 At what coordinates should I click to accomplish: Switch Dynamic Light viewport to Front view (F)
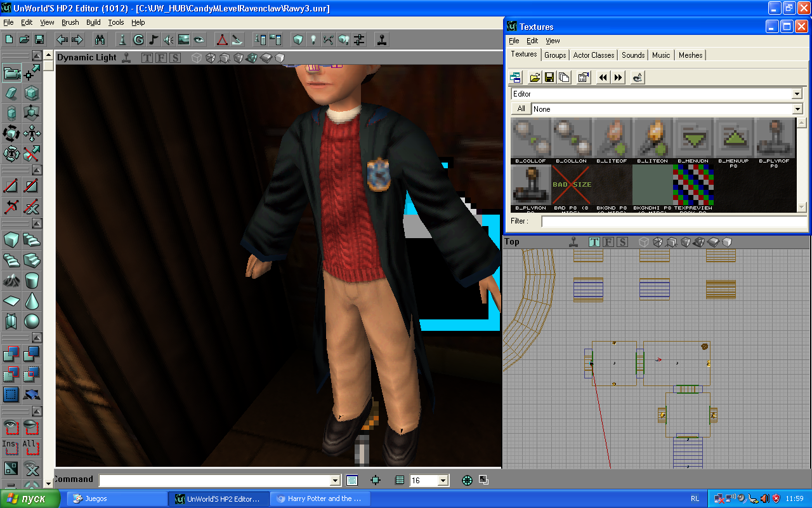coord(161,58)
